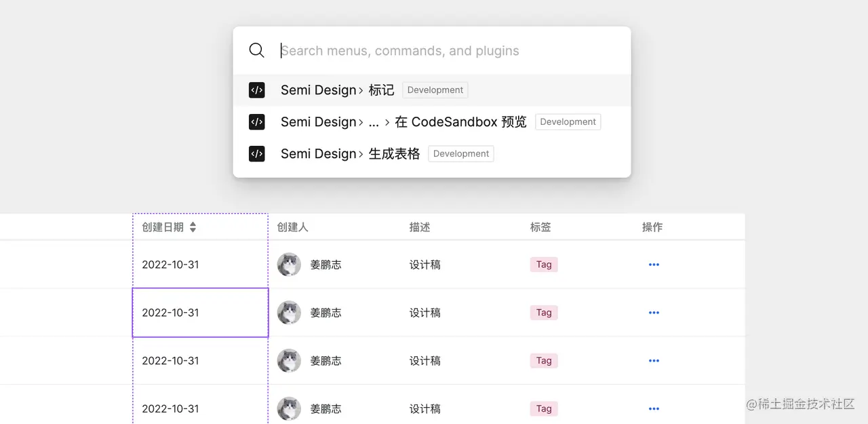This screenshot has width=868, height=424.
Task: Click 2022-10-31 in the third table row
Action: click(170, 361)
